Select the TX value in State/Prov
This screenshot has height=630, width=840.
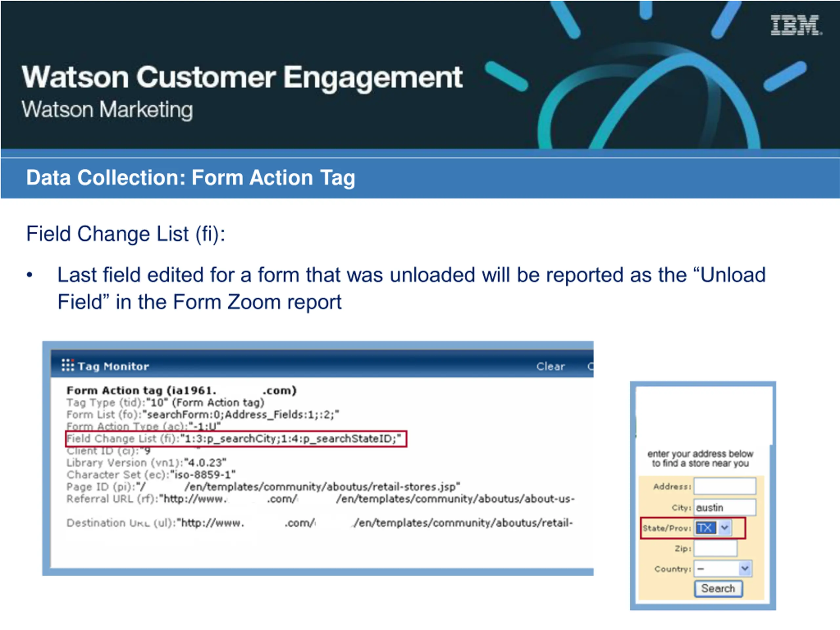706,528
